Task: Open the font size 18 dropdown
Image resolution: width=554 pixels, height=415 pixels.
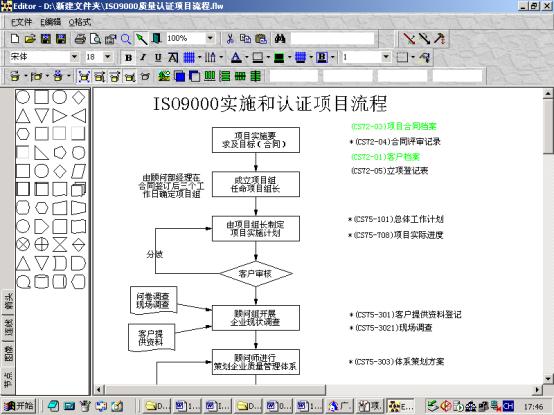Action: [x=107, y=57]
